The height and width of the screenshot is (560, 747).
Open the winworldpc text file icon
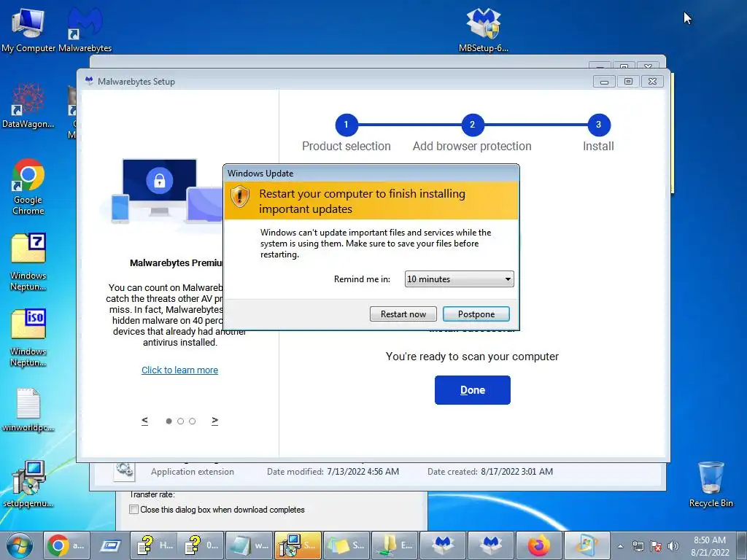tap(28, 410)
